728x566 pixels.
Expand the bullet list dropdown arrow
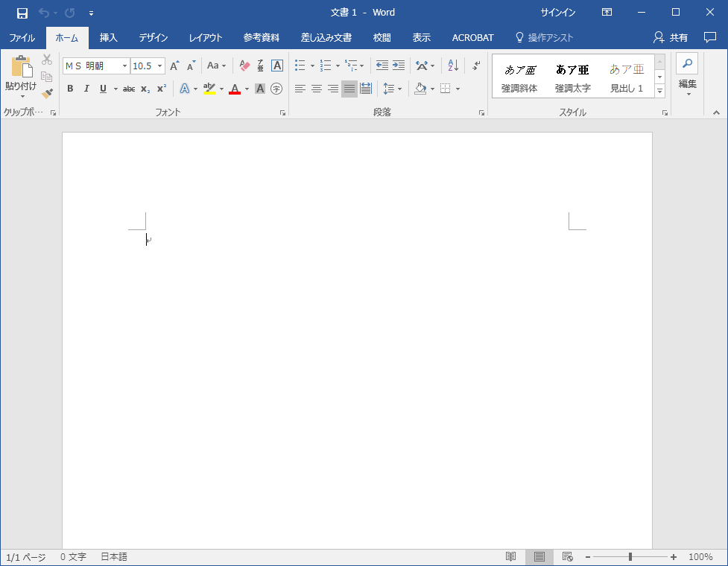coord(312,66)
